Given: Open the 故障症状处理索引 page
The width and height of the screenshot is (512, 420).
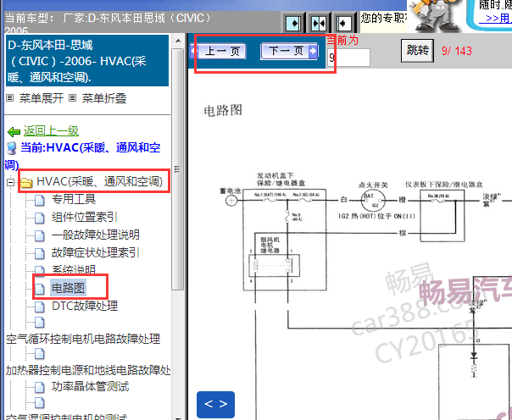Looking at the screenshot, I should coord(95,252).
